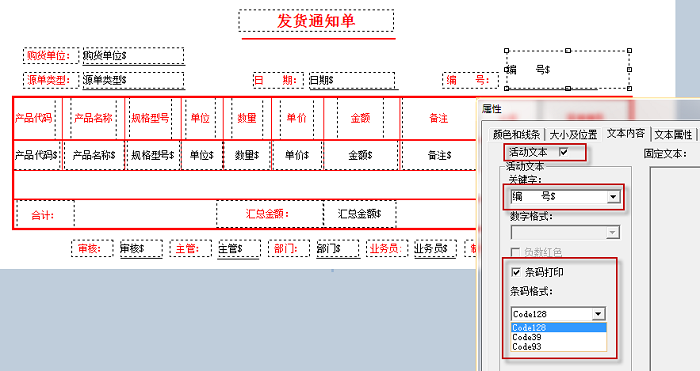This screenshot has width=700, height=371.
Task: Select the 购货单位$ field box
Action: click(x=133, y=56)
